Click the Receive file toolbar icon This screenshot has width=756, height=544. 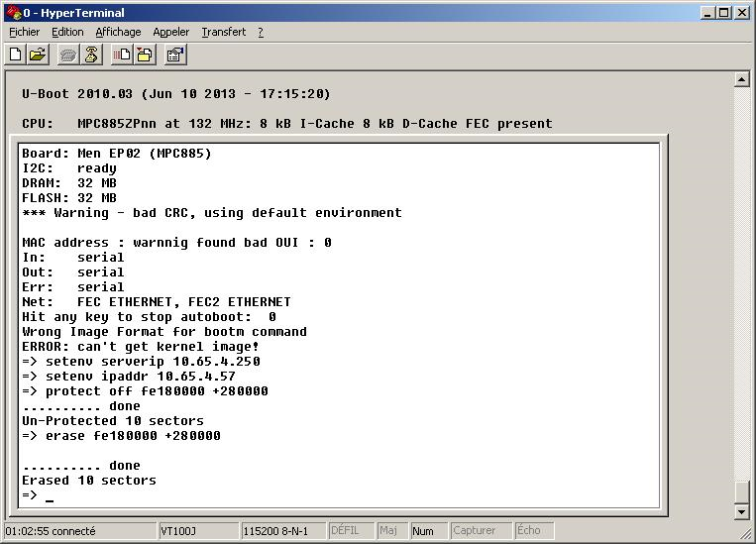pos(145,54)
